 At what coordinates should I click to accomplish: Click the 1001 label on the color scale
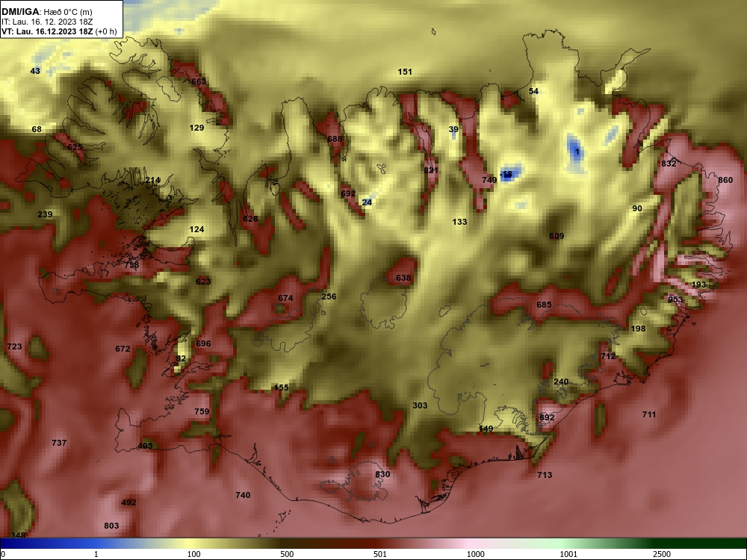[x=568, y=554]
